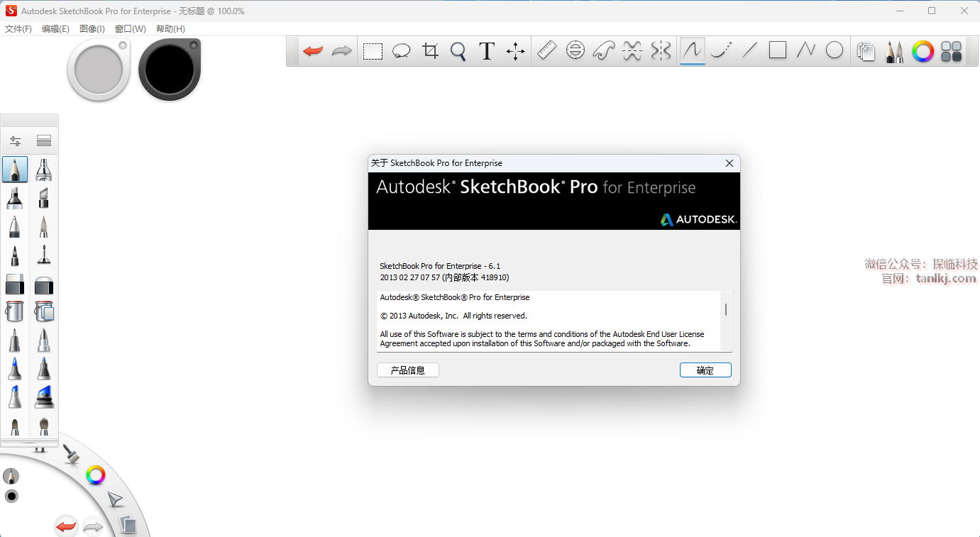Click the 产品信息 button

(408, 370)
